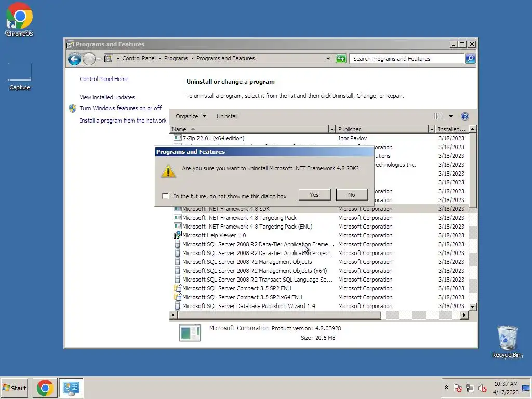This screenshot has height=399, width=532.
Task: Confirm uninstall with the Yes button
Action: pyautogui.click(x=314, y=195)
